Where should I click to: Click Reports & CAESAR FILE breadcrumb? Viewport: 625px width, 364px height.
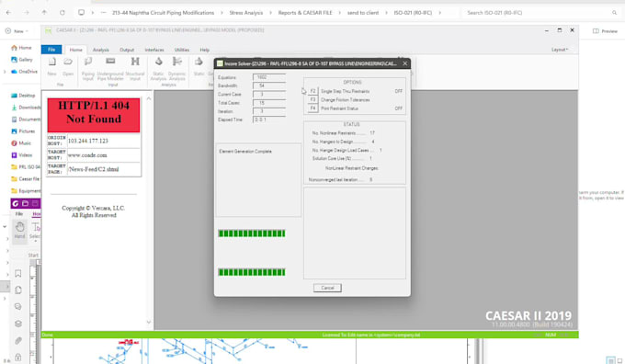pos(305,13)
